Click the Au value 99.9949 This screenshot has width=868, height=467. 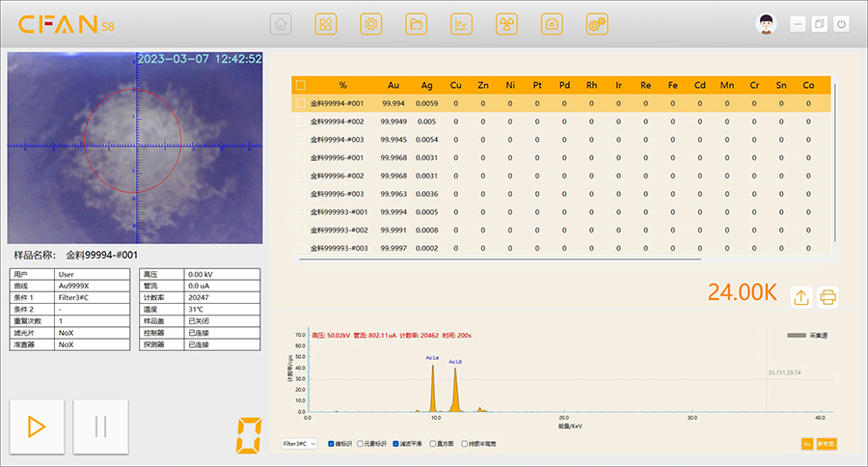[393, 122]
